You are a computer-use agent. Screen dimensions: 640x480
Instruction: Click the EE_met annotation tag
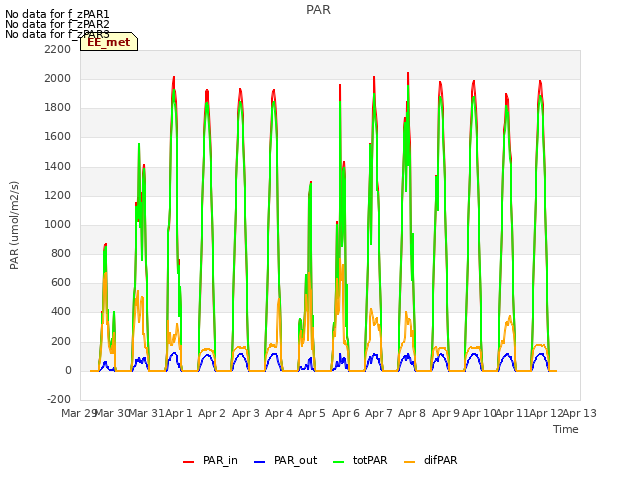tap(109, 42)
